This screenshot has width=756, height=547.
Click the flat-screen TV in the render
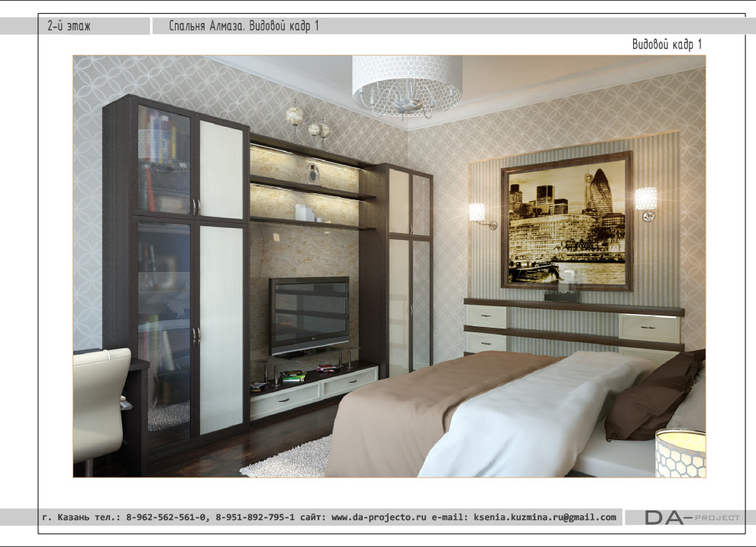[309, 315]
